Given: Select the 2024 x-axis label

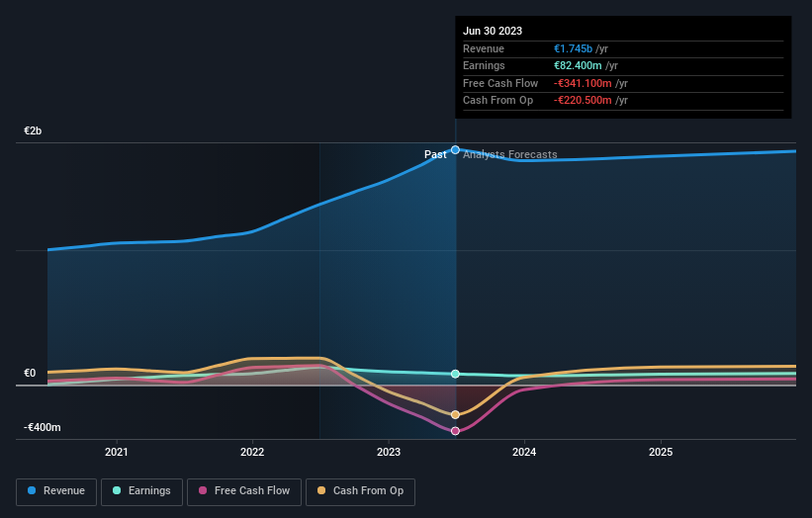Looking at the screenshot, I should point(524,452).
